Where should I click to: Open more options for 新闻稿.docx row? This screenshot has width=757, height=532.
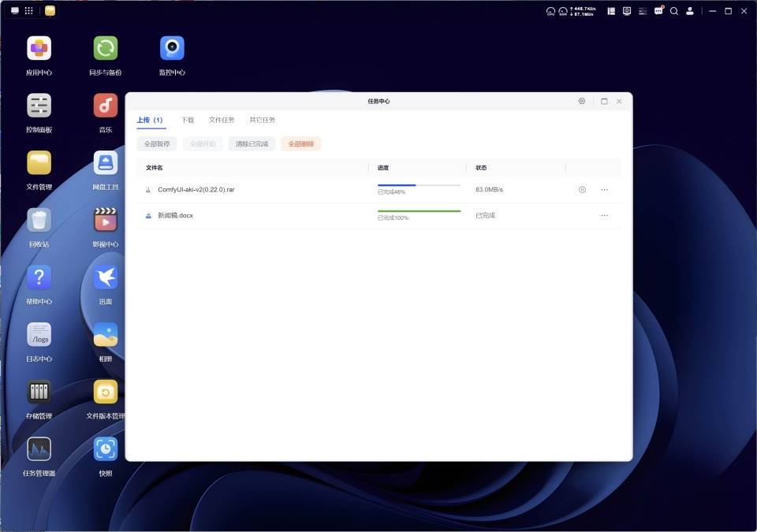coord(605,215)
